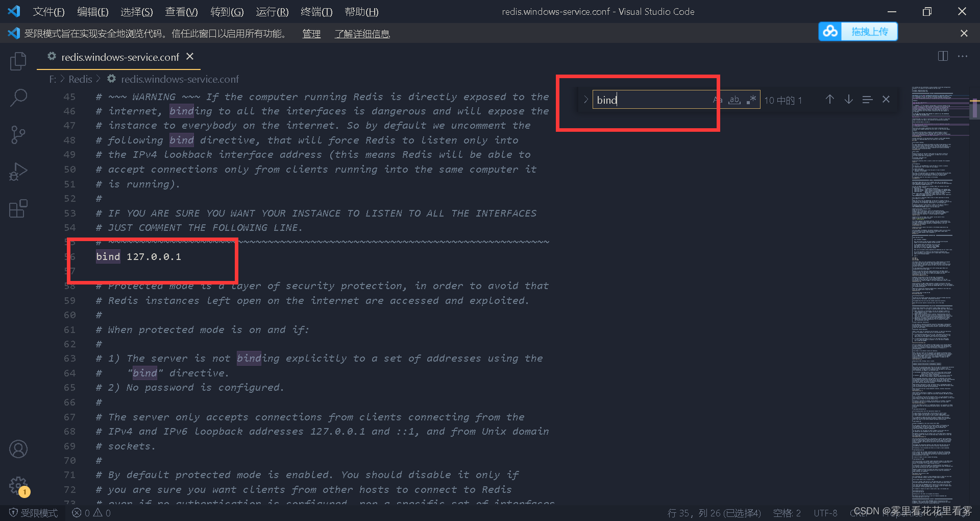The height and width of the screenshot is (521, 980).
Task: Open the Source Control view
Action: click(x=18, y=135)
